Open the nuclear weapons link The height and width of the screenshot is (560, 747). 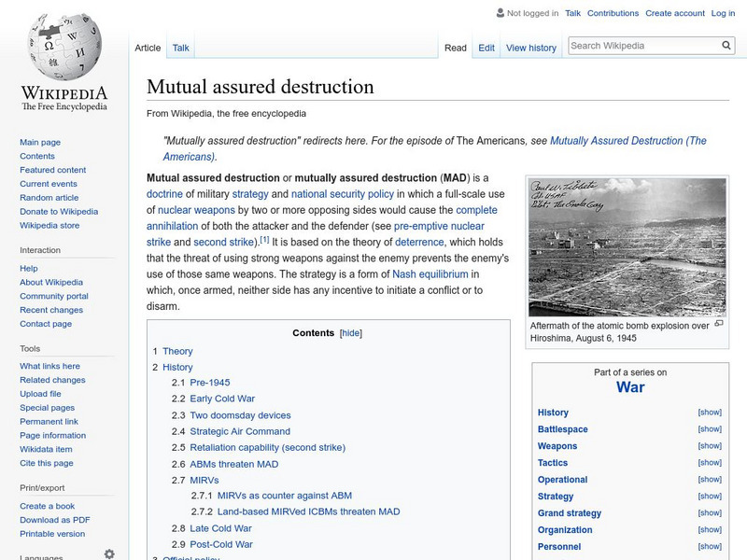tap(196, 210)
